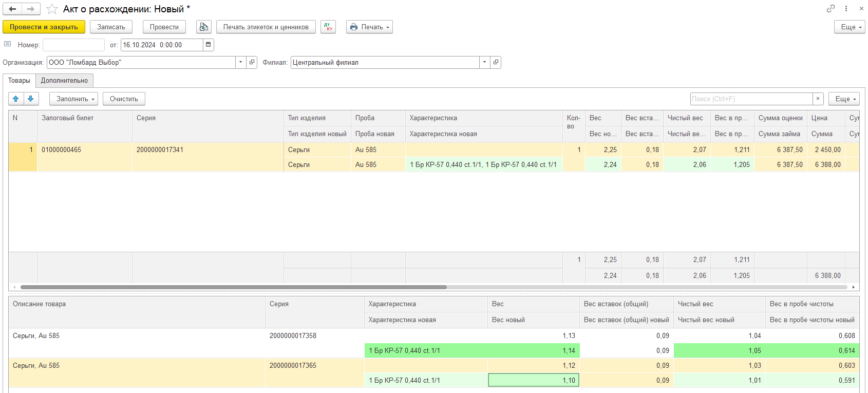
Task: Open the Филиал record with the open icon
Action: coord(496,62)
